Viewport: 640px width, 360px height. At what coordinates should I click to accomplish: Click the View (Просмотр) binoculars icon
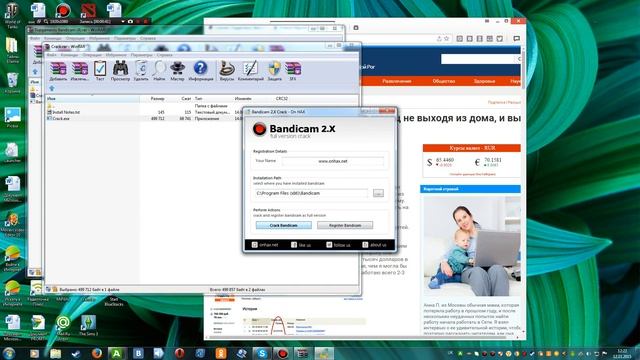pyautogui.click(x=120, y=71)
